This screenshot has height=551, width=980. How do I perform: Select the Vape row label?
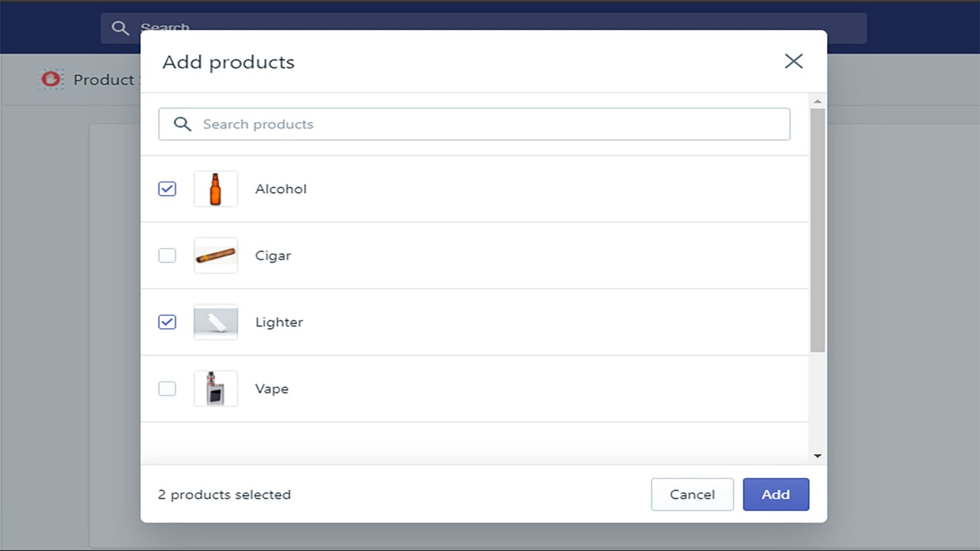pos(272,388)
